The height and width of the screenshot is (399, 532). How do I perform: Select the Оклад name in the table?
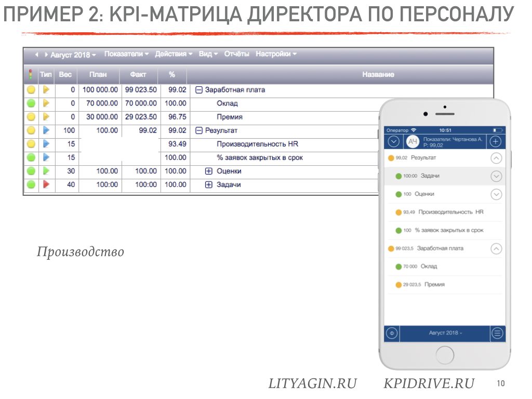pos(227,103)
